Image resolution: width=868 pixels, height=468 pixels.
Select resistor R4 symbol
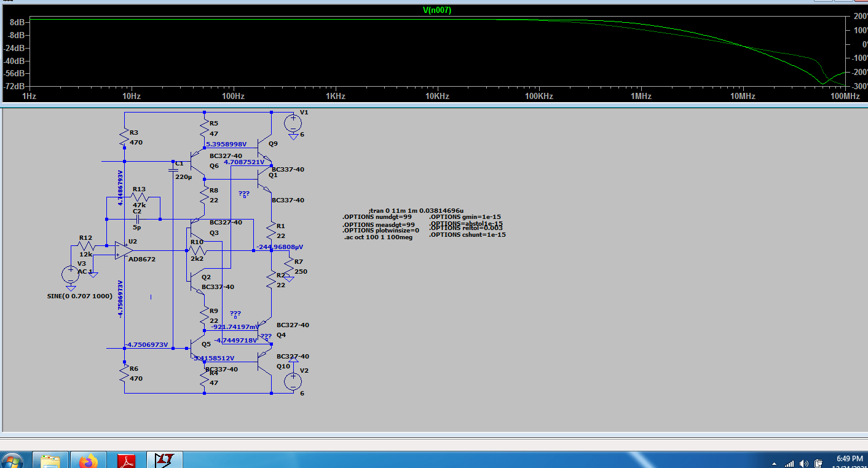204,377
